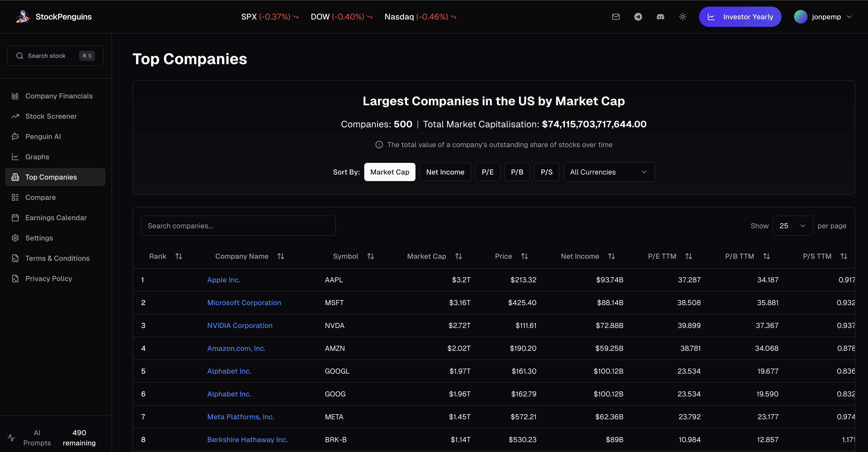Select Net Income sort option
This screenshot has width=868, height=452.
point(445,172)
